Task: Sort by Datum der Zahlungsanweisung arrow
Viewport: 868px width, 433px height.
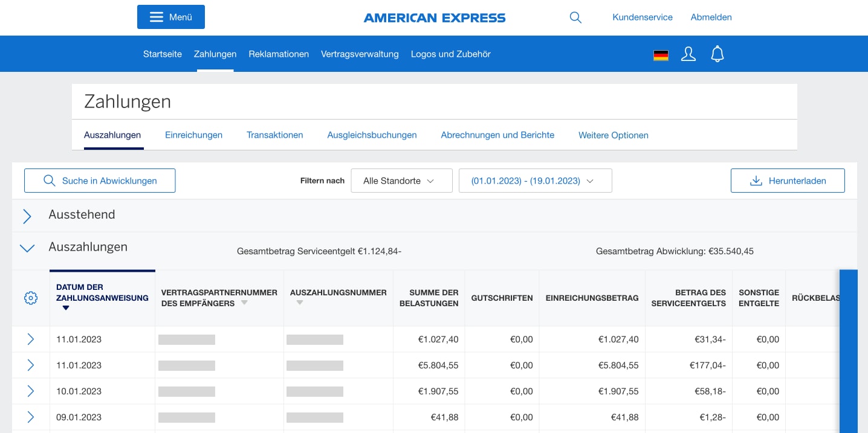Action: [x=66, y=308]
